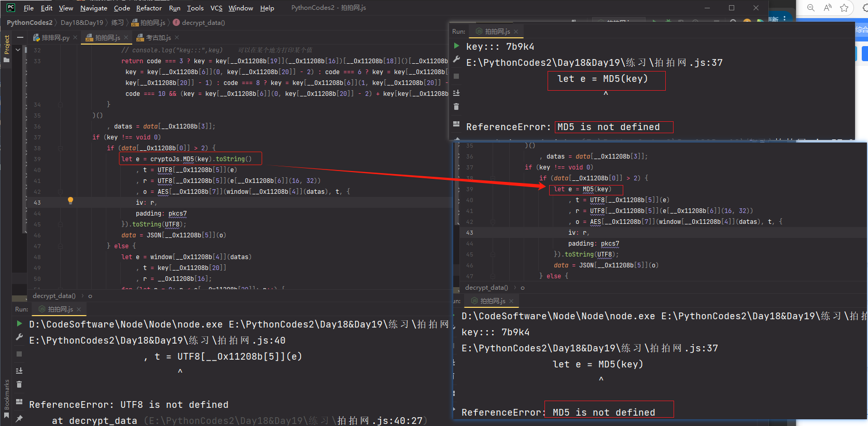Viewport: 868px width, 426px height.
Task: Click the 'padding: pkcs7' line in the left editor
Action: [161, 214]
